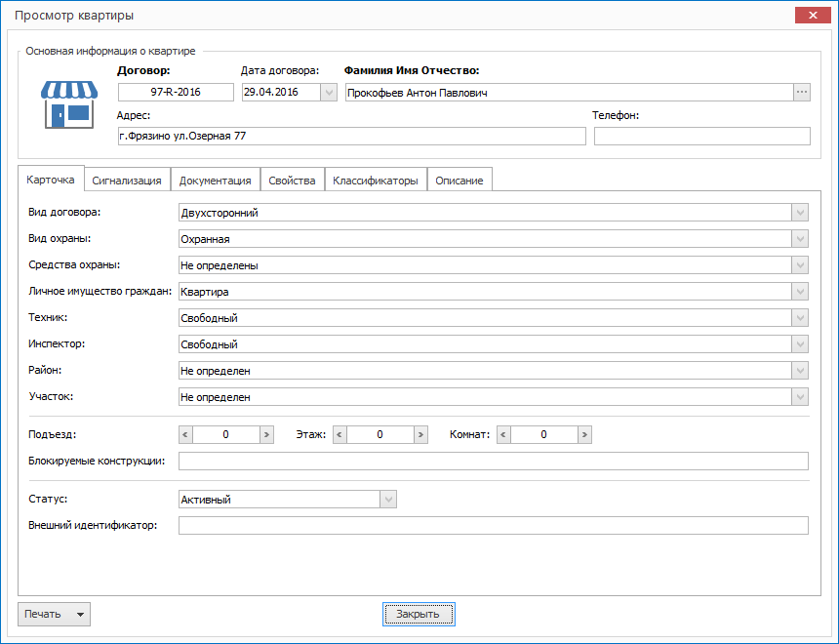Switch to the Сигнализация tab
This screenshot has width=839, height=644.
click(x=127, y=181)
